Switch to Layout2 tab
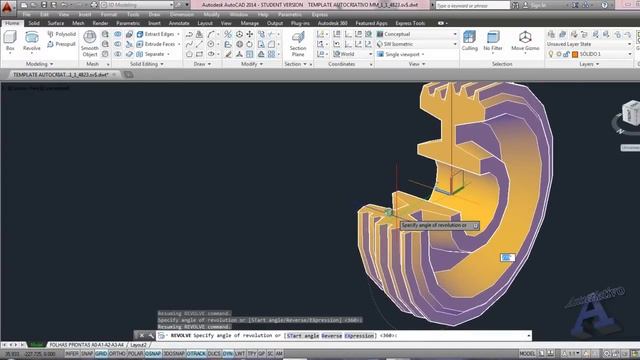Screen dimensions: 640x360 point(138,345)
